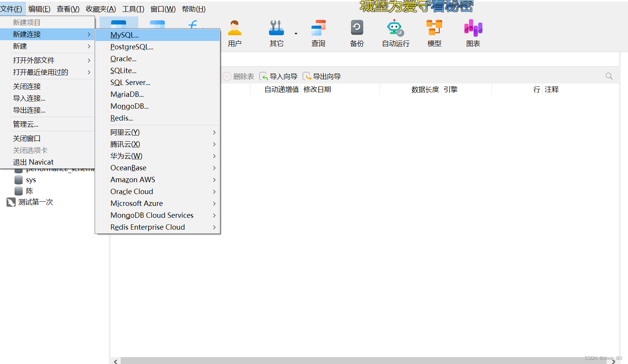Open the 工具(T) menu
The height and width of the screenshot is (364, 628).
tap(133, 9)
